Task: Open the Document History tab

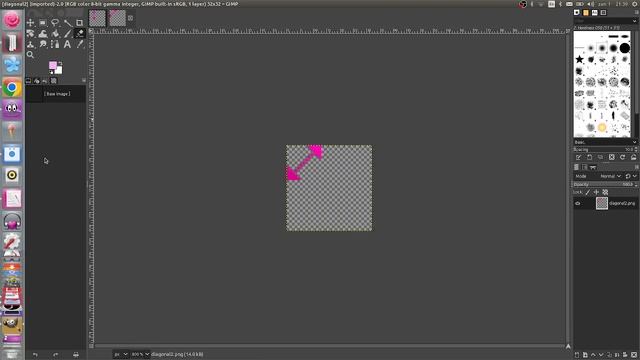Action: point(603,13)
